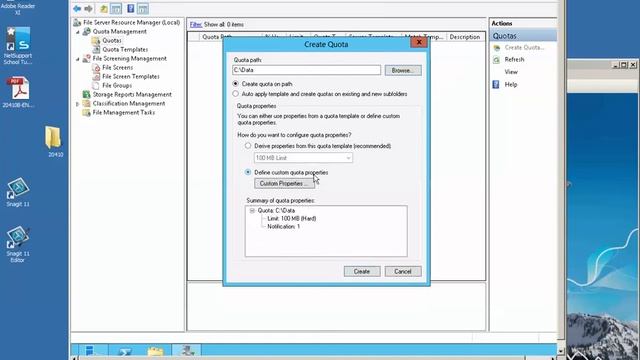Viewport: 640px width, 360px height.
Task: Select File Groups in the tree
Action: pos(117,85)
